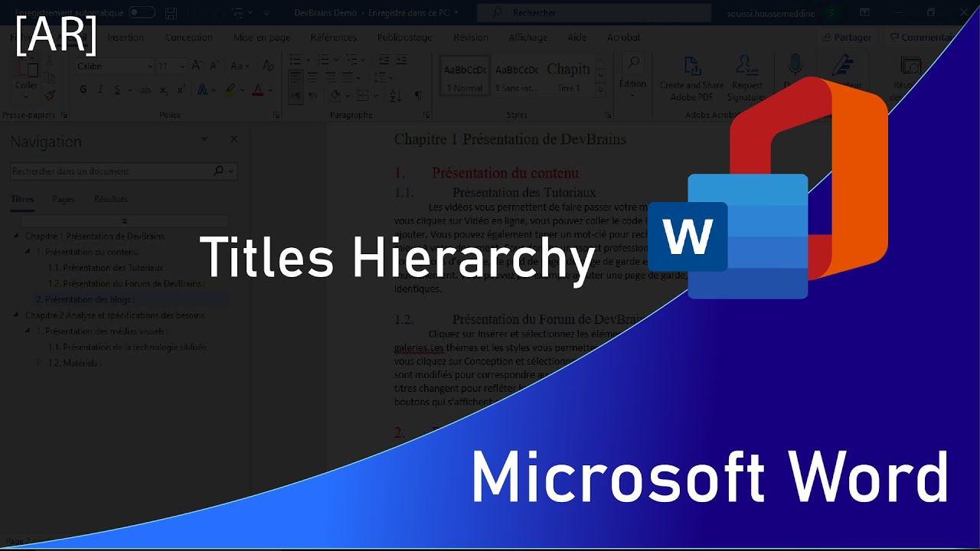Image resolution: width=980 pixels, height=551 pixels.
Task: Increase paragraph indent
Action: coord(401,60)
